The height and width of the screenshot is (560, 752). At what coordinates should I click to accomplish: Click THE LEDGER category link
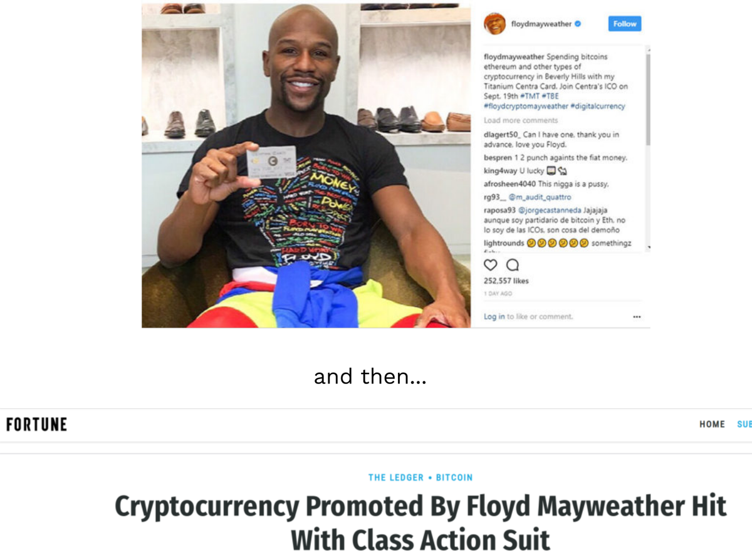[395, 477]
